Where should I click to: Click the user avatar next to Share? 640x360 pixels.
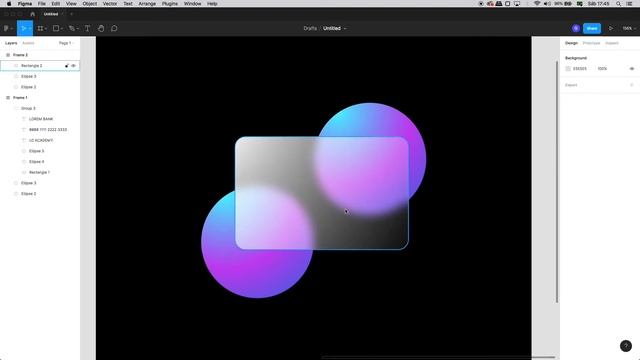(x=576, y=29)
